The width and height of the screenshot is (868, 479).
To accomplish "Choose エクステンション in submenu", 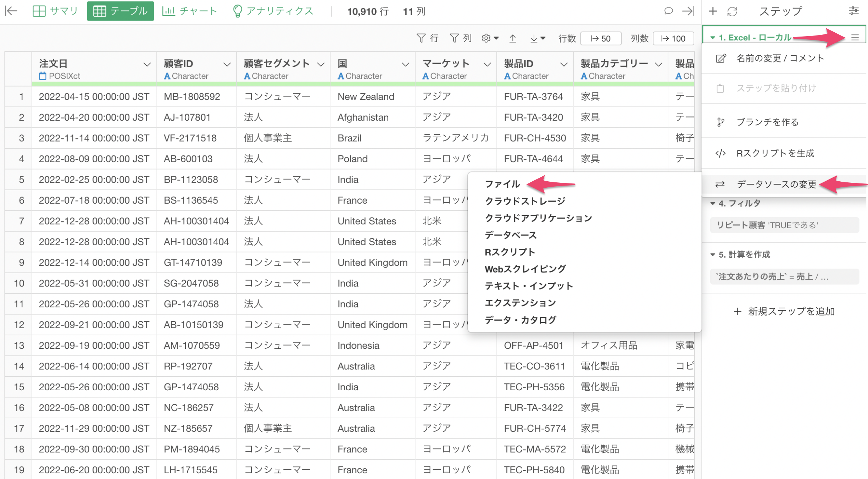I will (520, 303).
